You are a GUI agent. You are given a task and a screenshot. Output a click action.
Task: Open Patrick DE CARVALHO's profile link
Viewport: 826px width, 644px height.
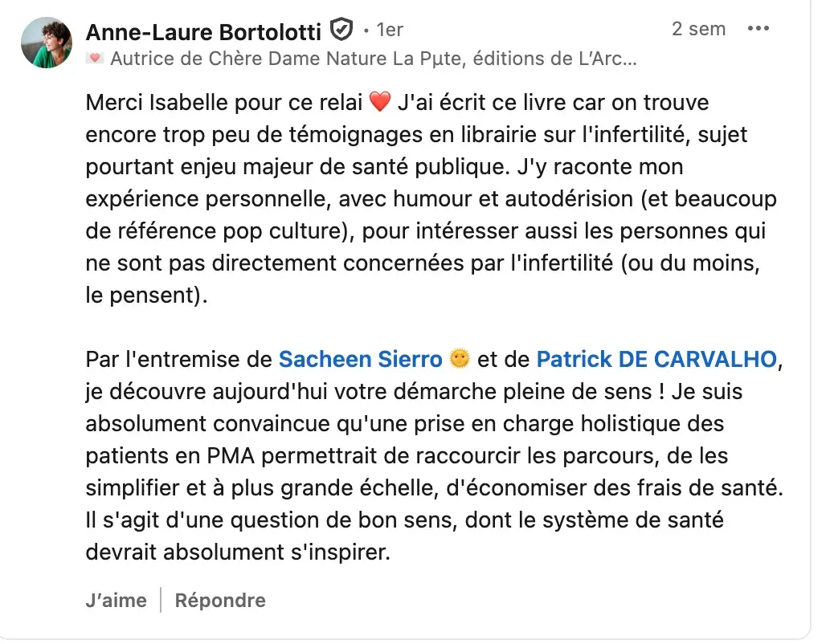(x=656, y=360)
